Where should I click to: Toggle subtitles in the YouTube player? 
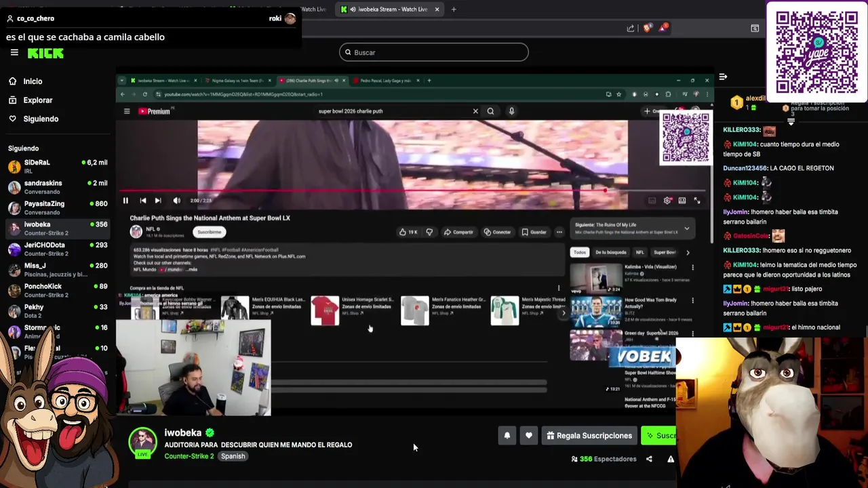(652, 201)
